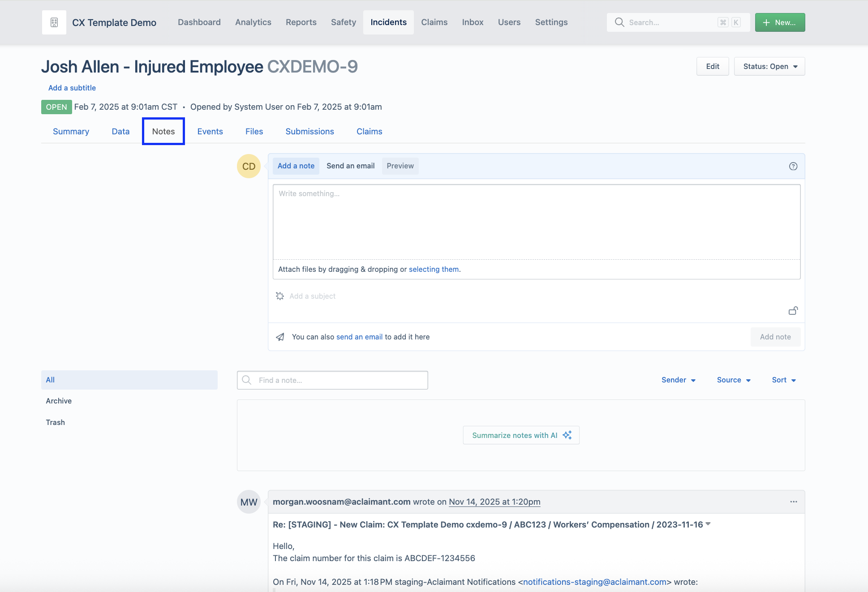This screenshot has width=868, height=592.
Task: Click the selecting them file attach link
Action: (x=434, y=269)
